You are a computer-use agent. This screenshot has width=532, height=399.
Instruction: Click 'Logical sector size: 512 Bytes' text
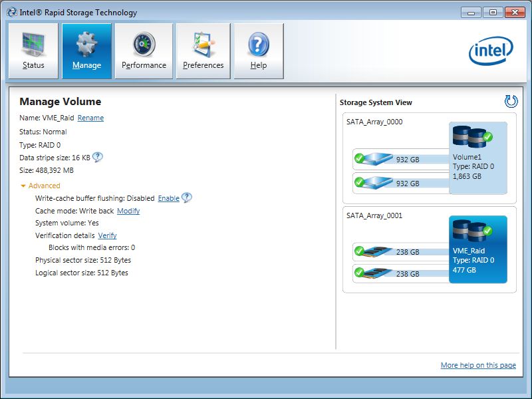click(81, 273)
